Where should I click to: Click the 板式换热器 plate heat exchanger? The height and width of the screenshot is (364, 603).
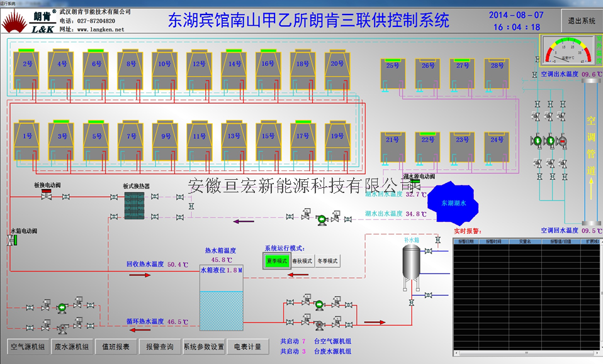click(x=134, y=206)
